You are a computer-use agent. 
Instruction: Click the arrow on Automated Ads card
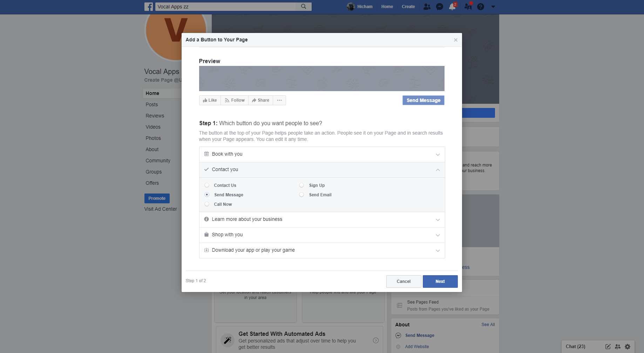point(376,340)
